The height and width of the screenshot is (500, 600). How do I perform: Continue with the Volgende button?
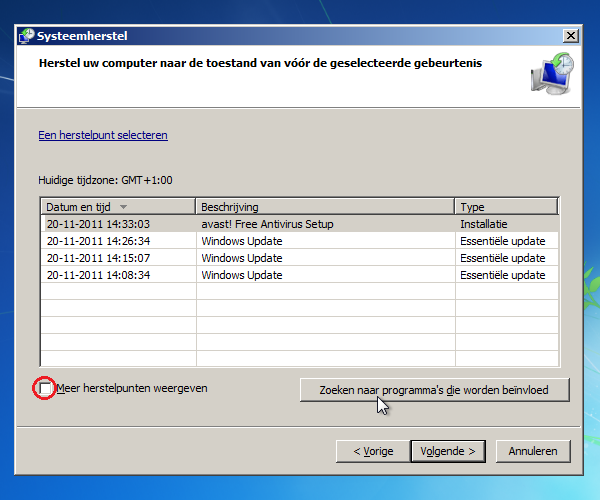(448, 451)
